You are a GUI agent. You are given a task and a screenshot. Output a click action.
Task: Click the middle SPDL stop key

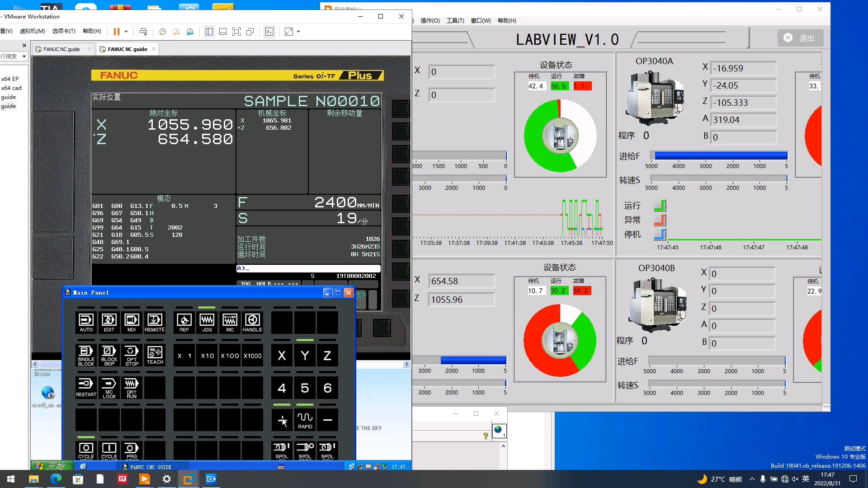coord(305,450)
